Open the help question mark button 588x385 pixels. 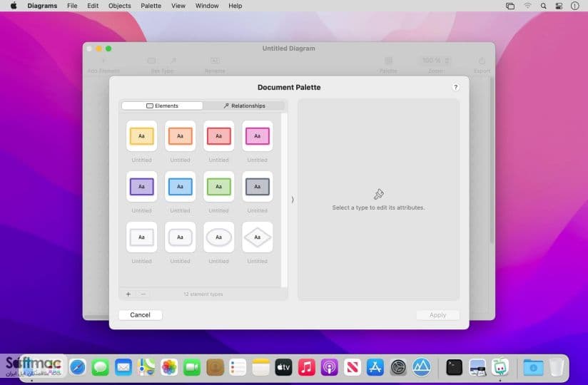(455, 87)
